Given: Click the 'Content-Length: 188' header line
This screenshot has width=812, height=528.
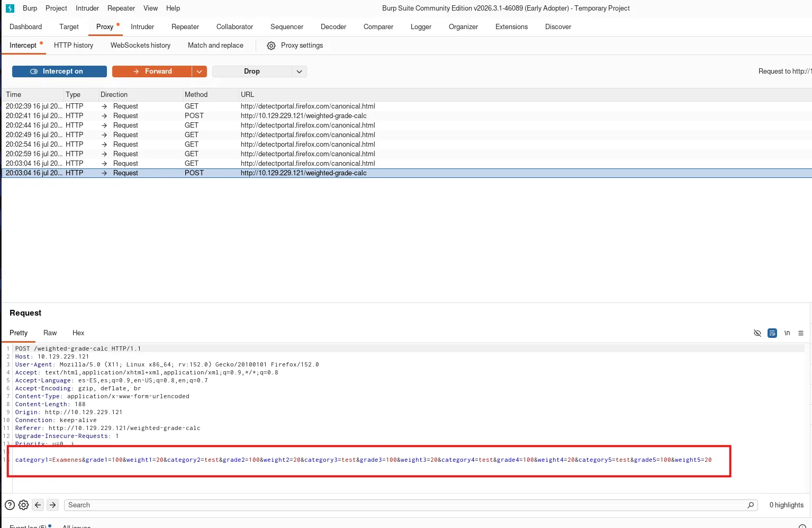Looking at the screenshot, I should [x=50, y=405].
